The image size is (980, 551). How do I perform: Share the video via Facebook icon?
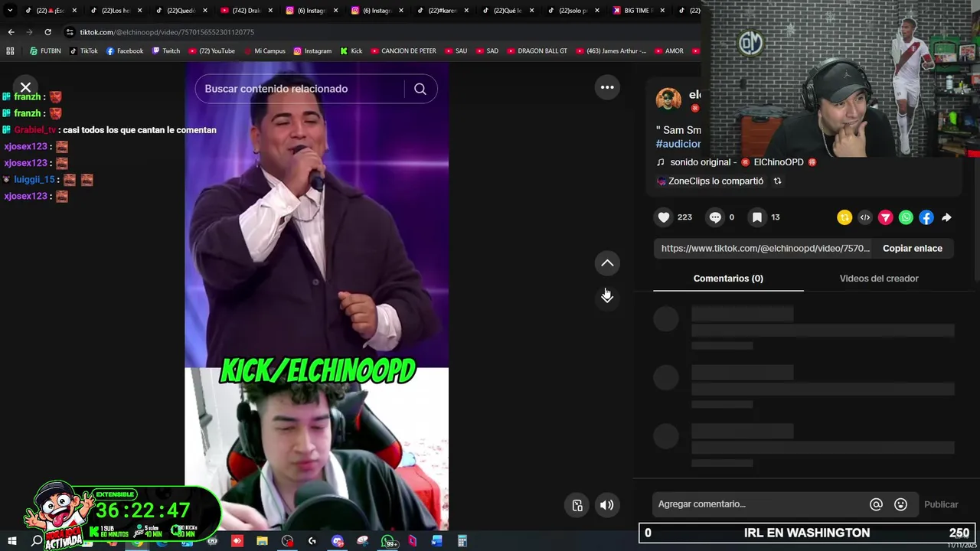[x=926, y=217]
